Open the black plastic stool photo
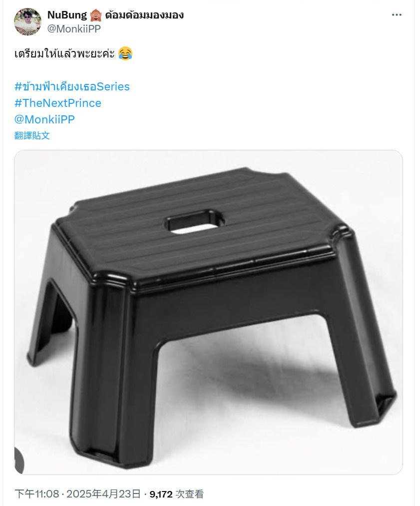This screenshot has height=506, width=420. 208,312
